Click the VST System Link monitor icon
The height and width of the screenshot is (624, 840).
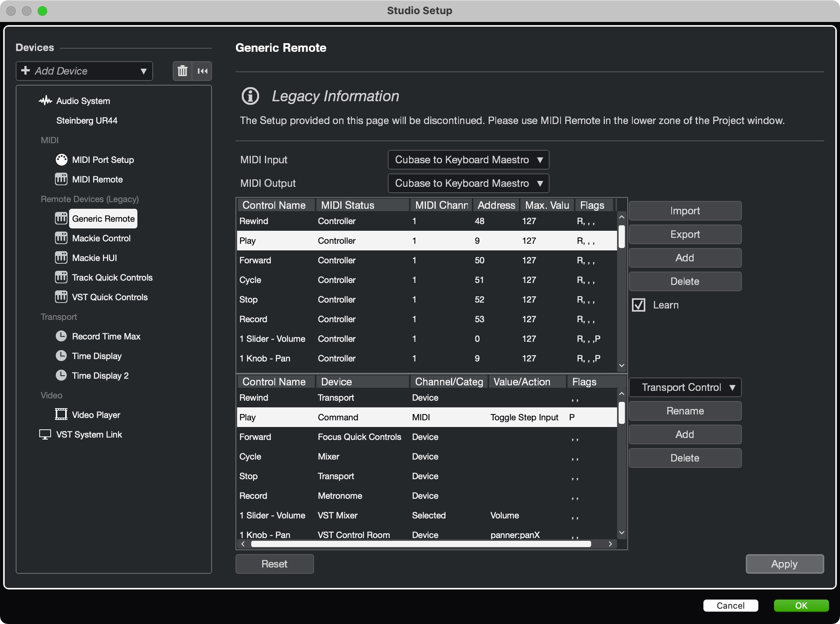coord(45,434)
